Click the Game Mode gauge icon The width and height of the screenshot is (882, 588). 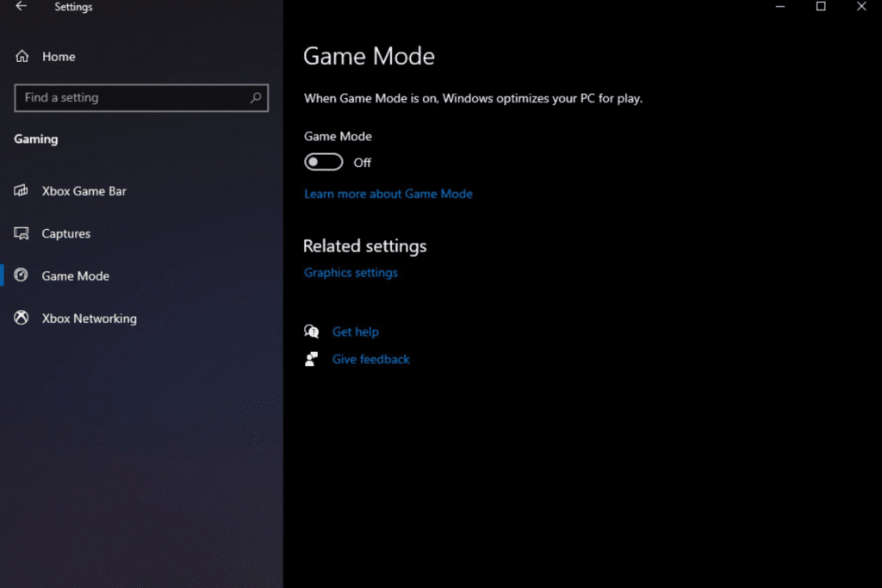coord(22,275)
